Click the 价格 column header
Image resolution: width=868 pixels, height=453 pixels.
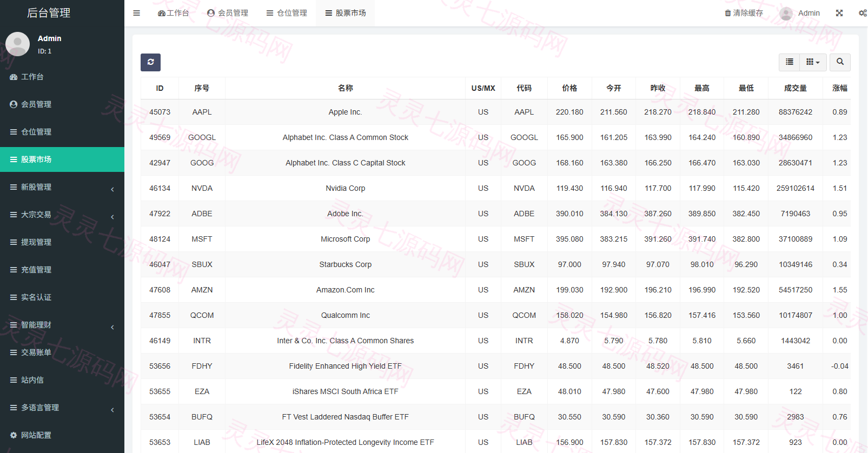pyautogui.click(x=569, y=88)
